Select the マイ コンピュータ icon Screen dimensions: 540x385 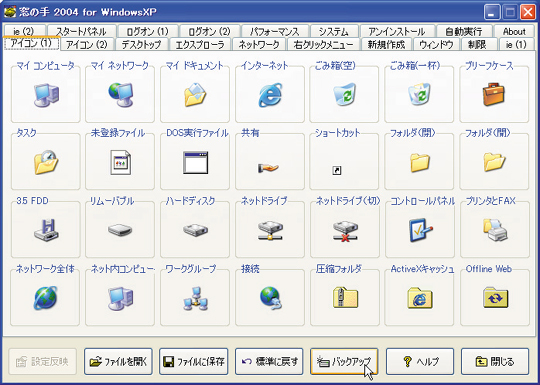tap(46, 95)
